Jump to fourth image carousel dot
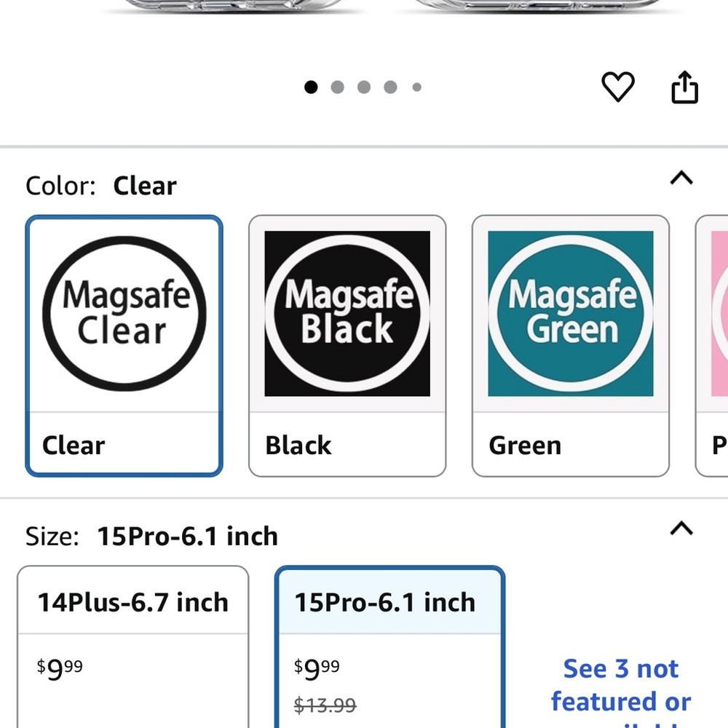The height and width of the screenshot is (728, 728). click(390, 87)
